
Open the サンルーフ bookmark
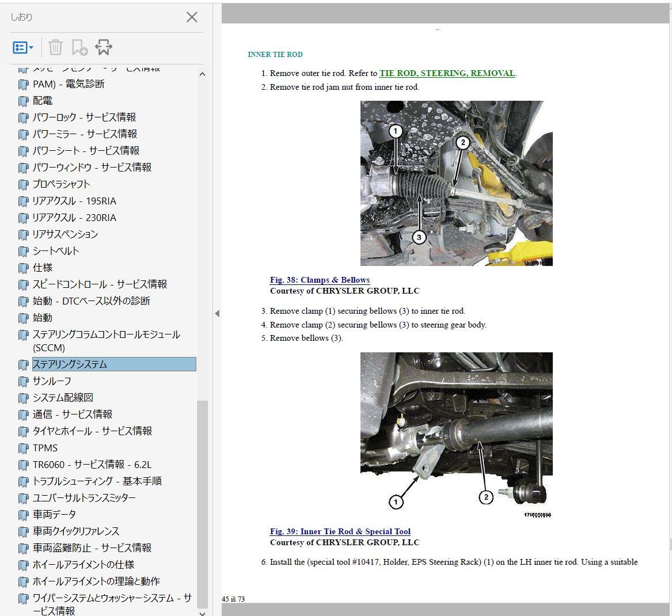[x=52, y=381]
